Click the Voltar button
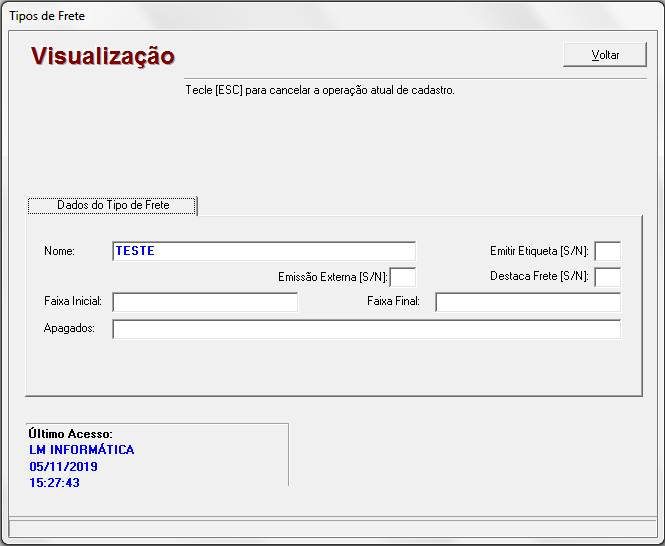 click(605, 55)
